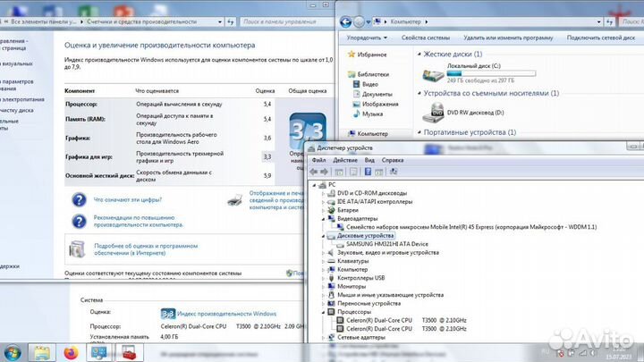Expand the Батареи node

point(323,210)
